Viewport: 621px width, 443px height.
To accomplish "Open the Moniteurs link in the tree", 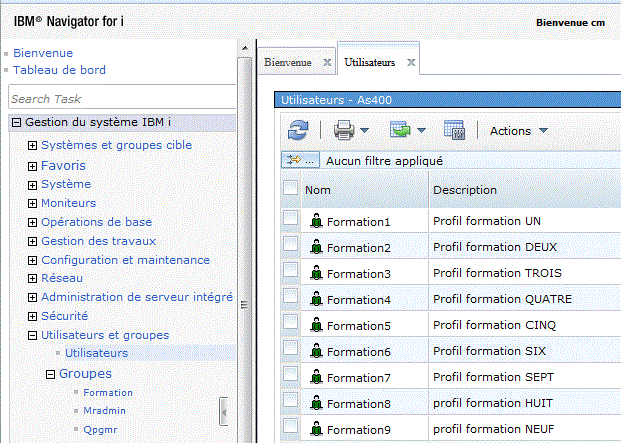I will point(69,203).
